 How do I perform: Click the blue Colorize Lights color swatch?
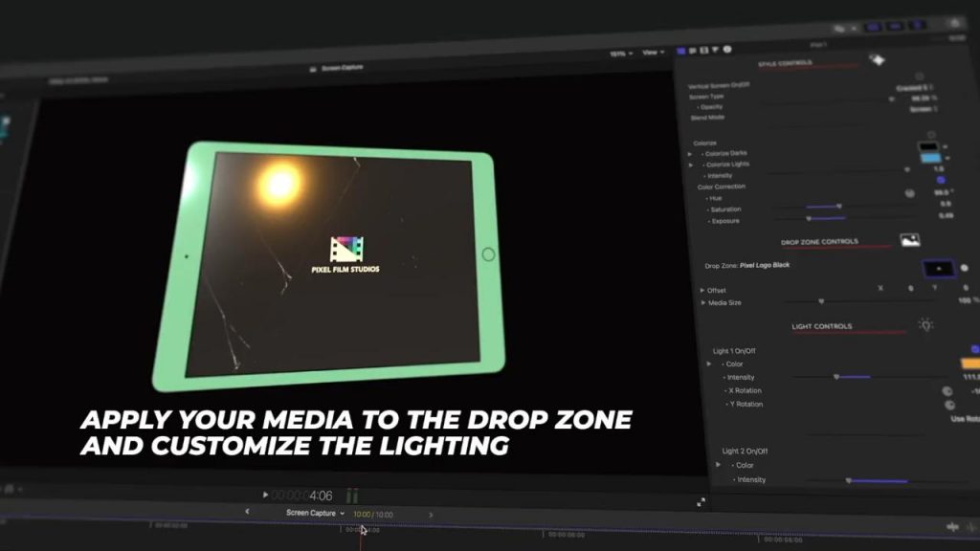930,158
